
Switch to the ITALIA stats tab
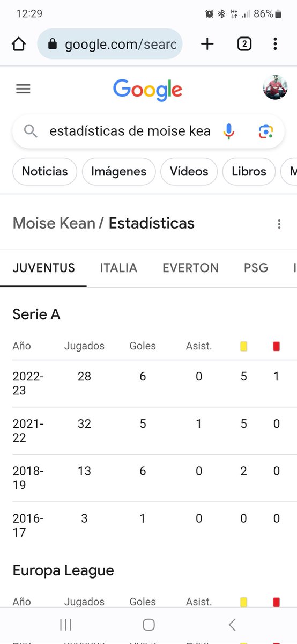click(118, 268)
